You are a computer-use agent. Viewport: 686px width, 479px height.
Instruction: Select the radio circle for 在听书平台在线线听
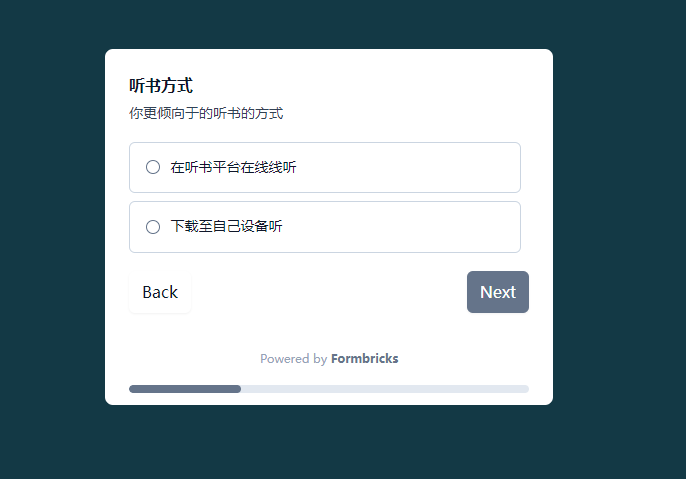coord(153,167)
